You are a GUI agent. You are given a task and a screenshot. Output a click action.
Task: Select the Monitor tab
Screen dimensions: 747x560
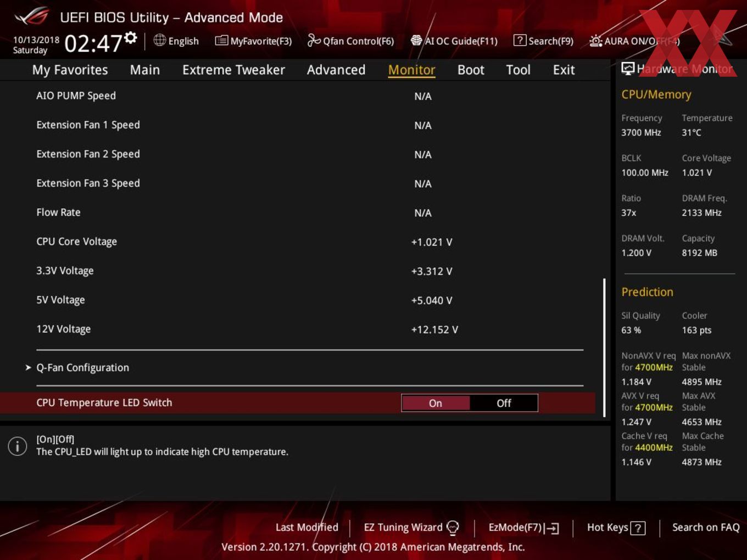(x=411, y=70)
